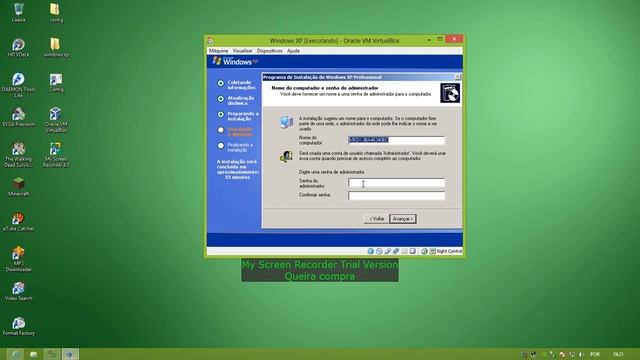Click the Coletando informações step bullet
The image size is (640, 360).
pyautogui.click(x=221, y=83)
